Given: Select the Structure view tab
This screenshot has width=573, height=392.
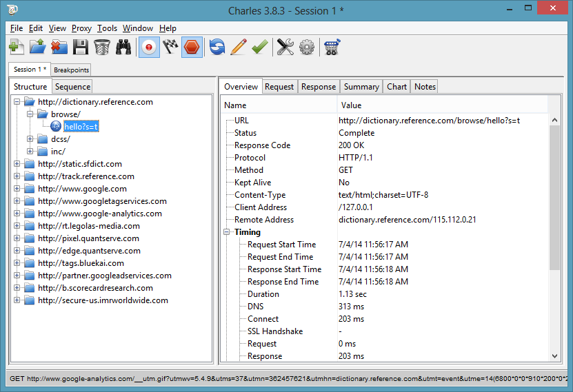Looking at the screenshot, I should [30, 87].
